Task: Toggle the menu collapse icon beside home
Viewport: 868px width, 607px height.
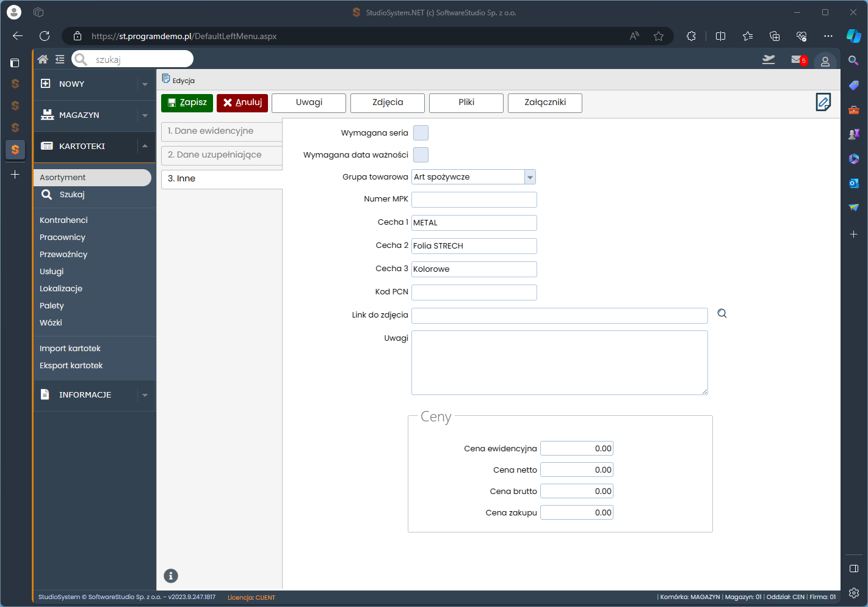Action: pos(60,59)
